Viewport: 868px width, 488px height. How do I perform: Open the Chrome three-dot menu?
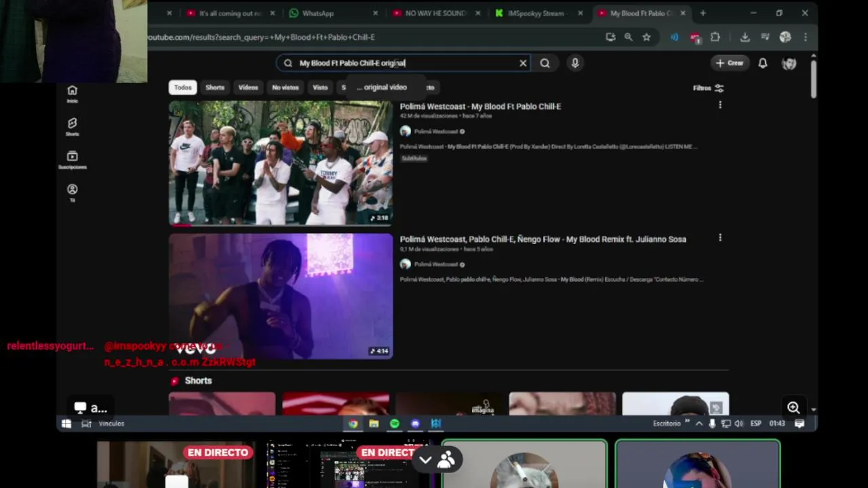(x=805, y=37)
